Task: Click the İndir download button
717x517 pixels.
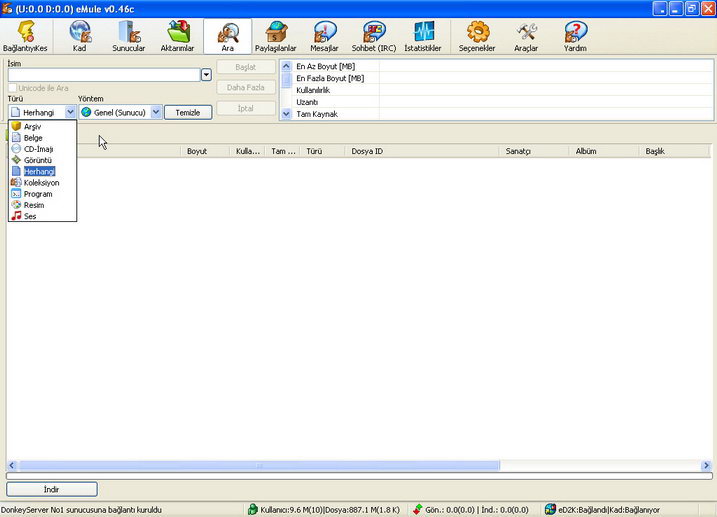Action: [52, 489]
